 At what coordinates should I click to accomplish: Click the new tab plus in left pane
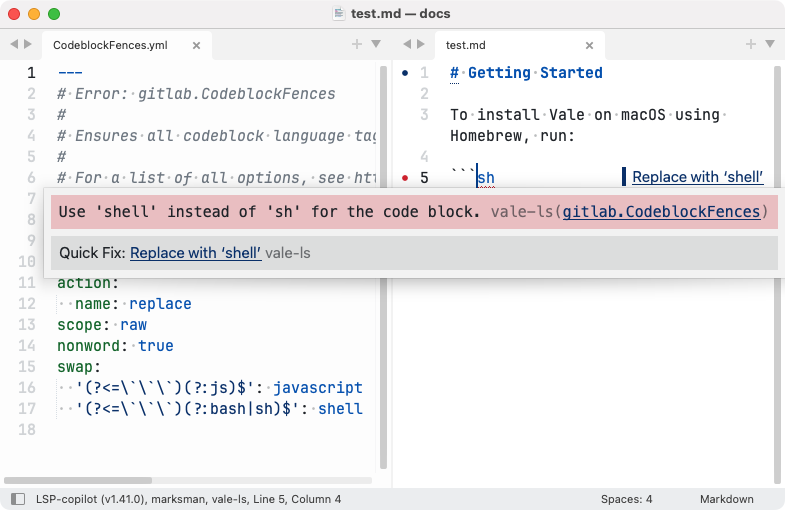(357, 44)
